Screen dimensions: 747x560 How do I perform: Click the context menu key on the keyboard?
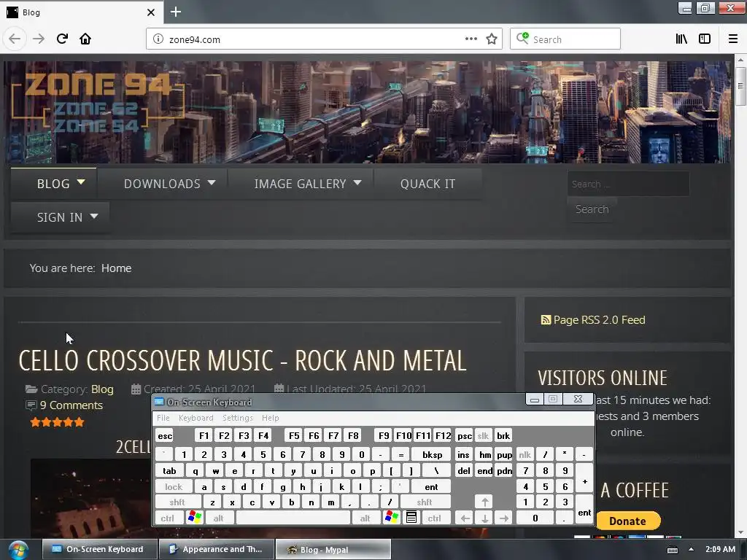tap(411, 518)
